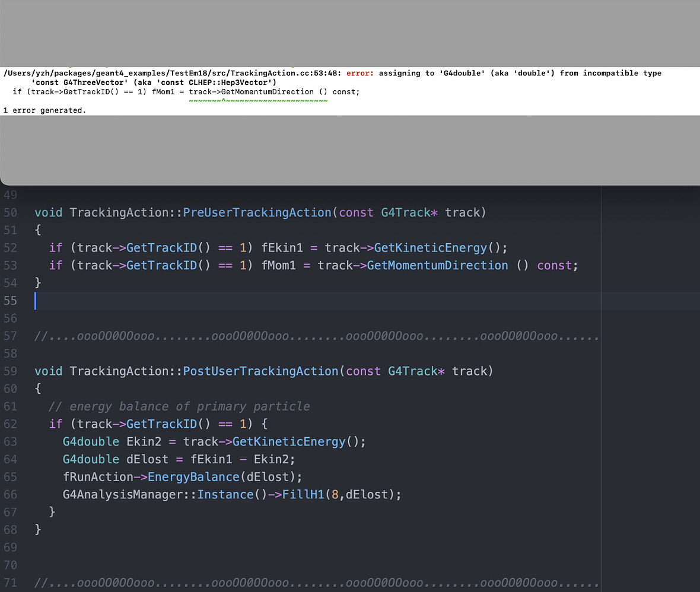Screen dimensions: 700x592
Task: Click the PostUserTrackingAction function name
Action: pos(260,371)
